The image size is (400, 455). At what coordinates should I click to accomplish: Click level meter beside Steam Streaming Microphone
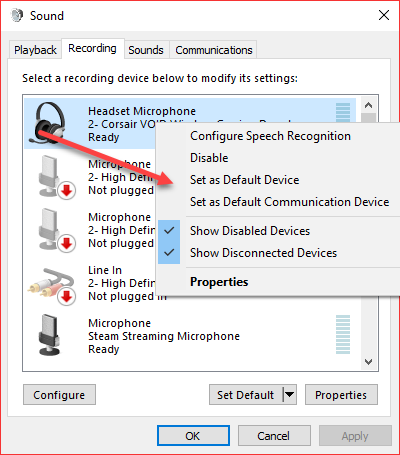[343, 334]
